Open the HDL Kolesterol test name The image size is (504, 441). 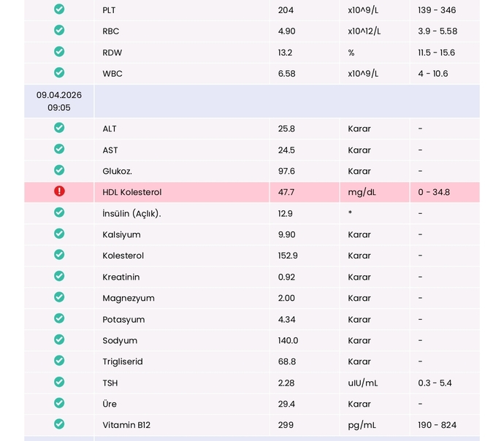pos(131,192)
